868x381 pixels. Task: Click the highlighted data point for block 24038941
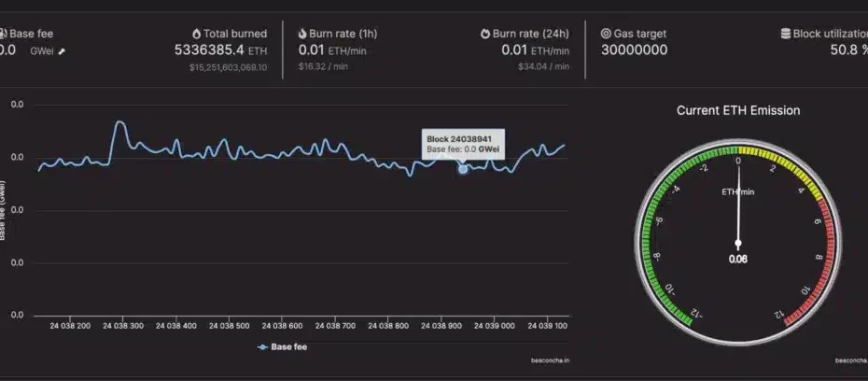pyautogui.click(x=463, y=169)
